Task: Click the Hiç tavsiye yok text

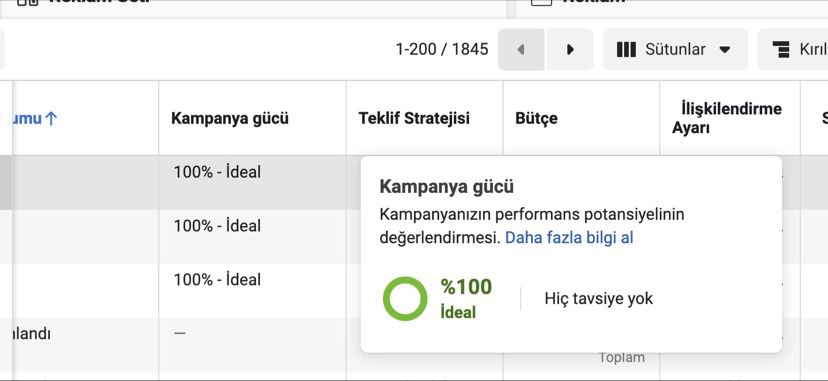Action: 598,299
